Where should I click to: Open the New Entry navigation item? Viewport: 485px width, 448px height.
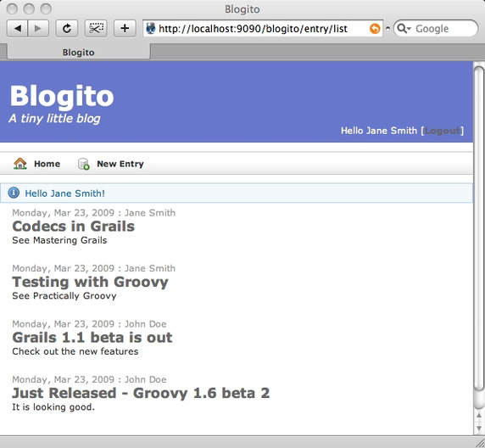click(120, 164)
